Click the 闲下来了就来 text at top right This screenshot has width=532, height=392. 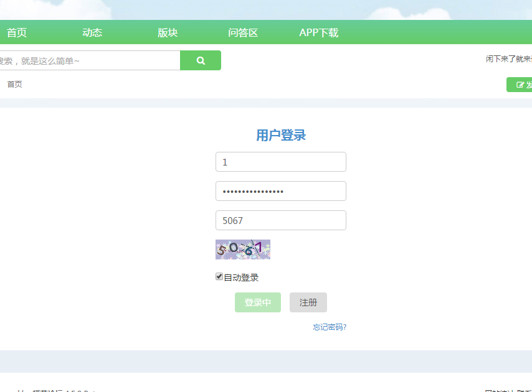(509, 59)
